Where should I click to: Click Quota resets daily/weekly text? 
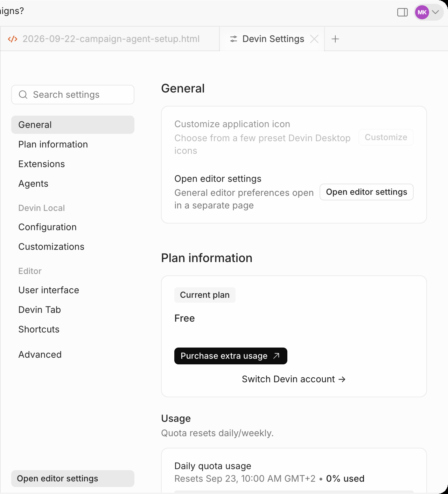[x=217, y=433]
